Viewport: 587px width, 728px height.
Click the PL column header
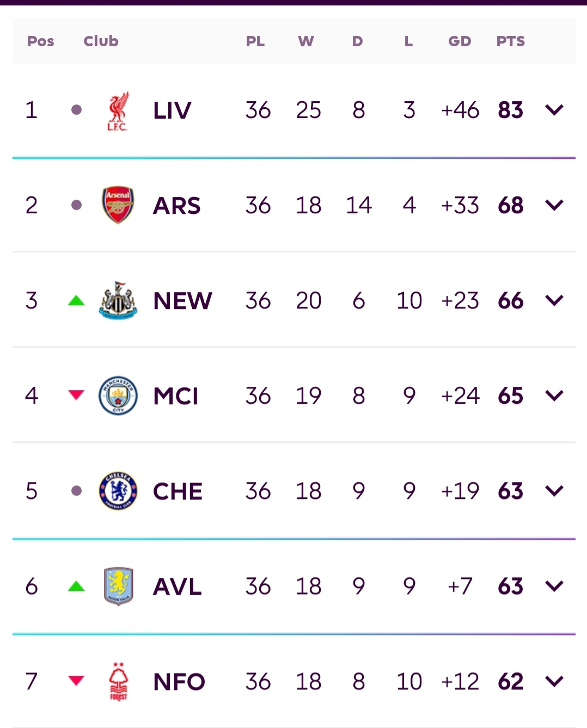[256, 41]
